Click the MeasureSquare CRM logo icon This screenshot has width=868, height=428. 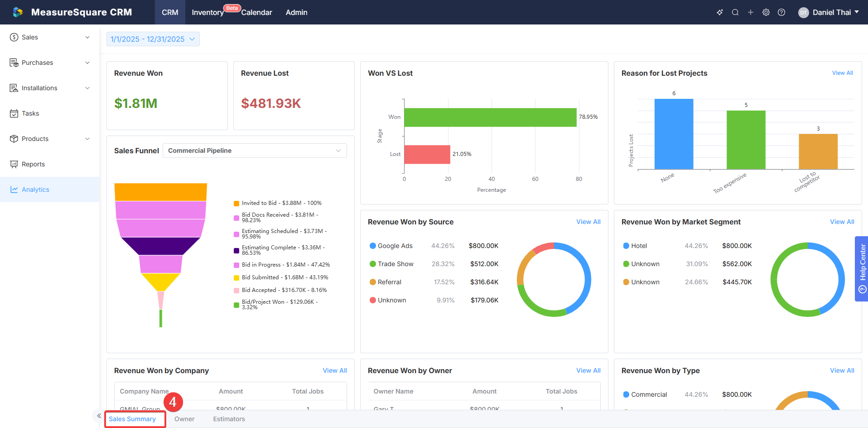pyautogui.click(x=18, y=12)
